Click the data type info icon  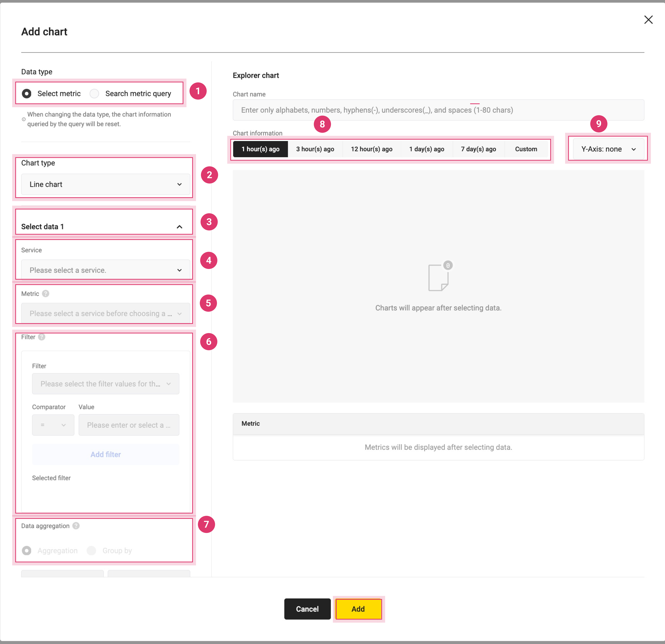click(x=24, y=119)
